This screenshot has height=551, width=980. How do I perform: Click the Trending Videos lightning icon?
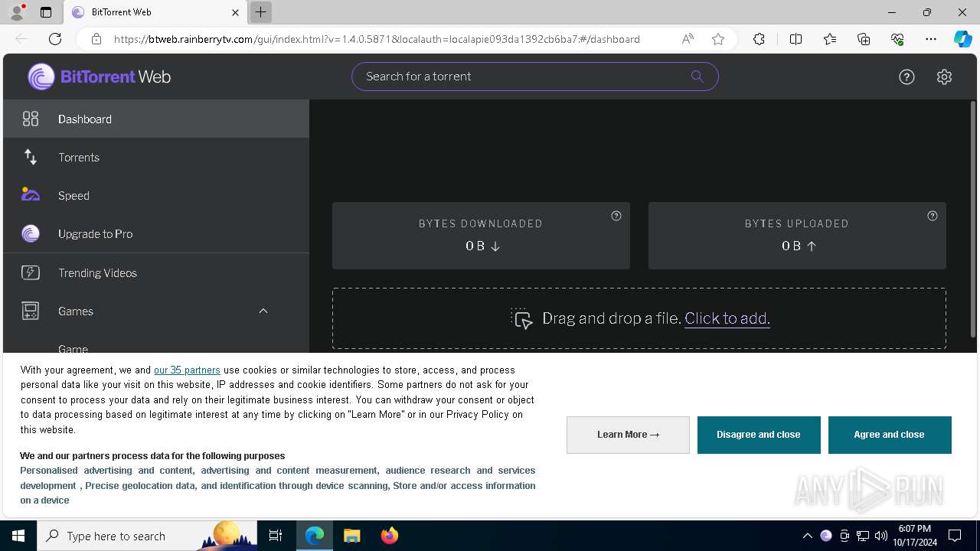31,272
